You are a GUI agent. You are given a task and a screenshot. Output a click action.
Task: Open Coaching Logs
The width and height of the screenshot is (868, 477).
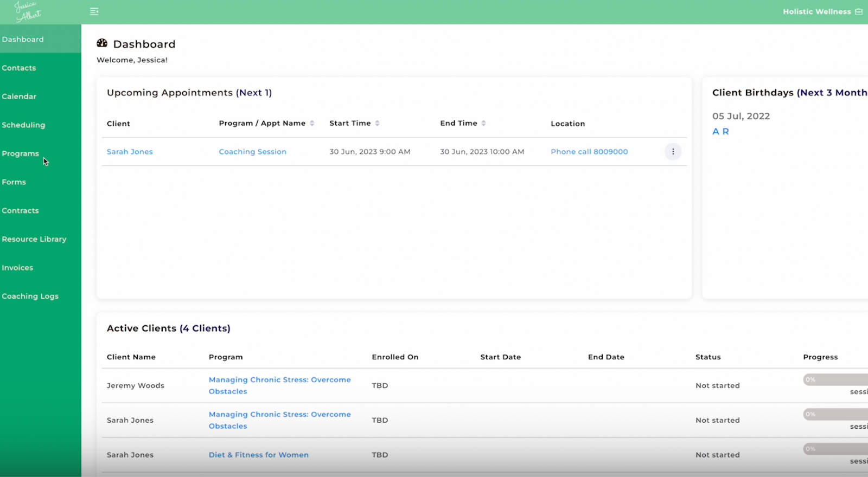30,296
